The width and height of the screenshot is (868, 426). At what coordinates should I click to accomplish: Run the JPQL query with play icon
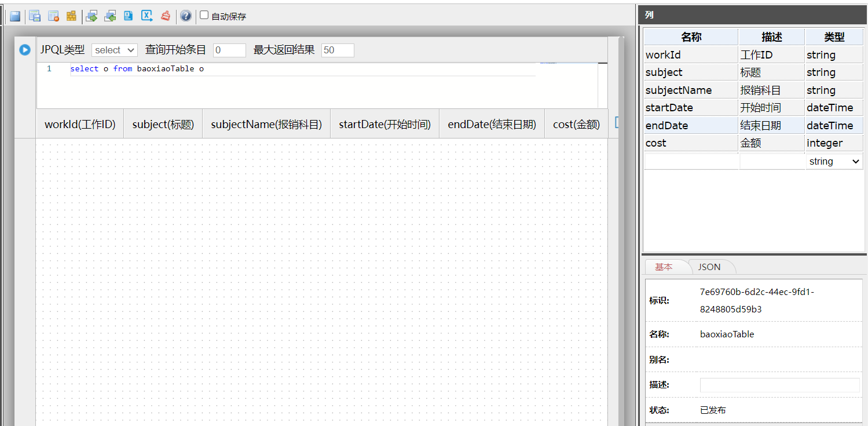[25, 50]
